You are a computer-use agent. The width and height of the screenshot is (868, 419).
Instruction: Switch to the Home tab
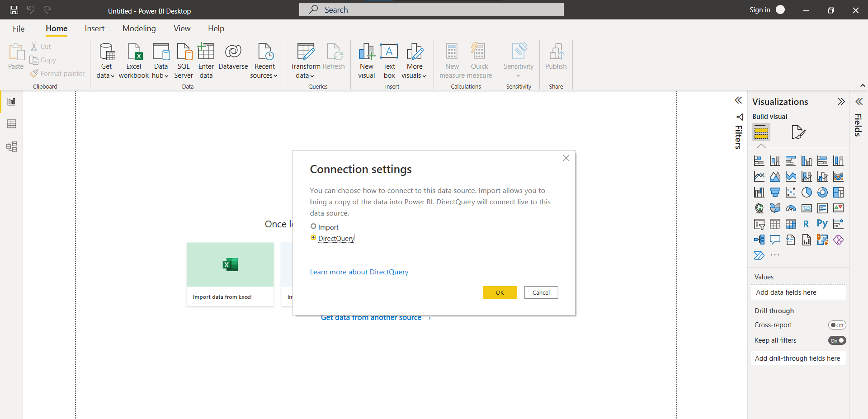click(57, 28)
